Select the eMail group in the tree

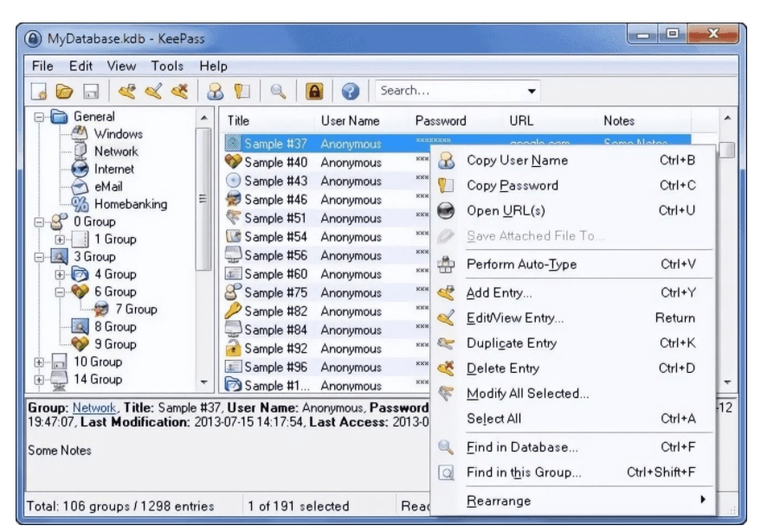point(108,186)
